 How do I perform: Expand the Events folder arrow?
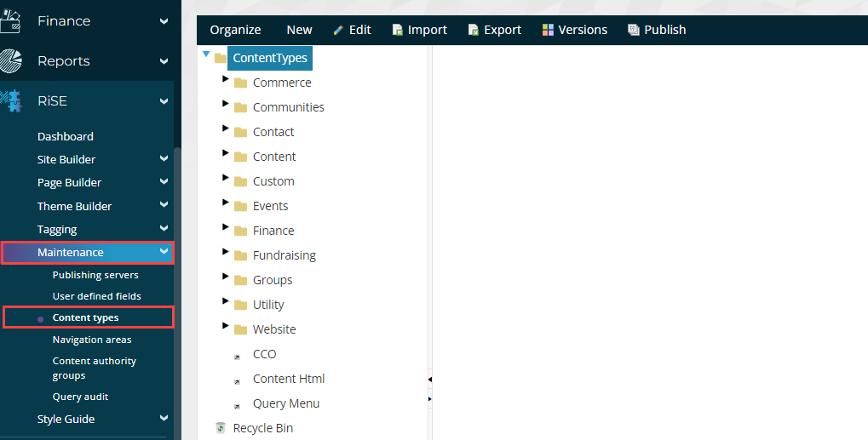(x=226, y=203)
